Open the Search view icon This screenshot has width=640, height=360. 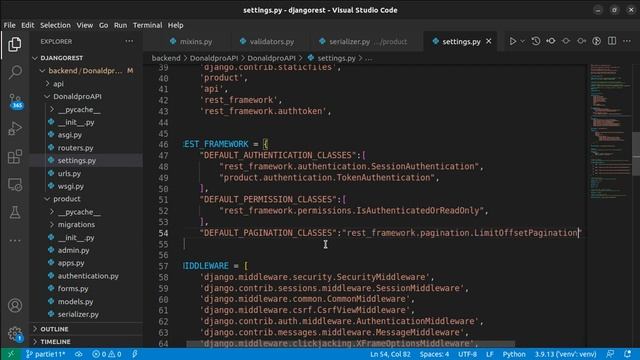(x=15, y=72)
